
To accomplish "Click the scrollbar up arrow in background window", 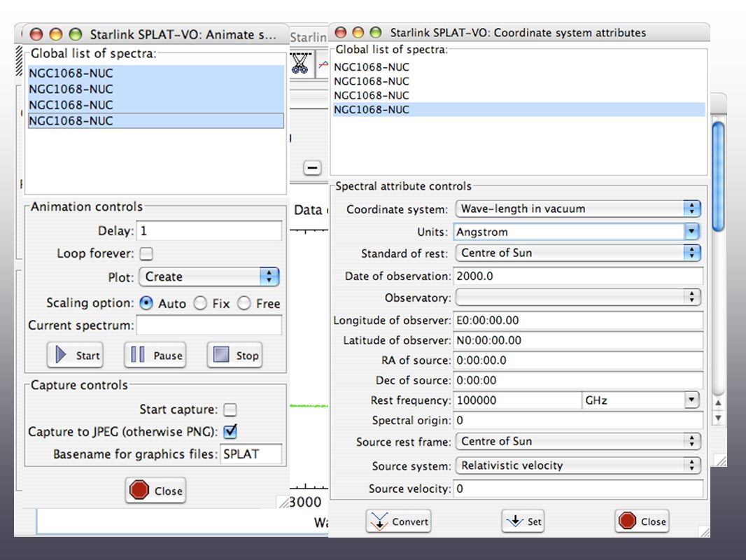I will [x=719, y=403].
